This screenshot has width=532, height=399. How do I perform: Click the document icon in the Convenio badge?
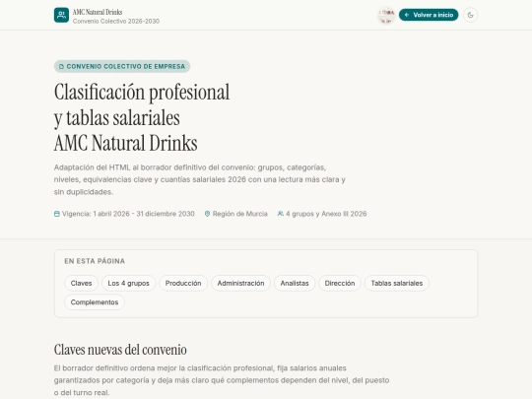(61, 67)
